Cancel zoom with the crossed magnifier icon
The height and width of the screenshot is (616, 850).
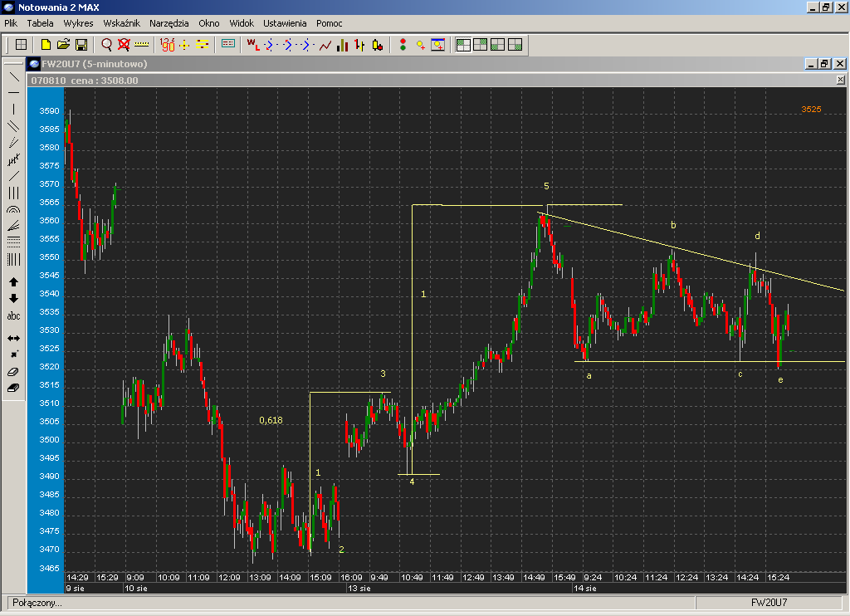pyautogui.click(x=125, y=45)
